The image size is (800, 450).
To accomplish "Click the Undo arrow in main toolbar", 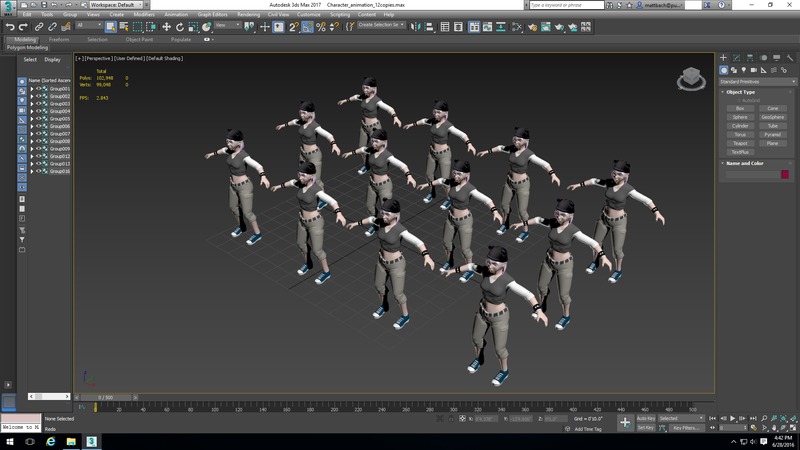I will point(9,26).
